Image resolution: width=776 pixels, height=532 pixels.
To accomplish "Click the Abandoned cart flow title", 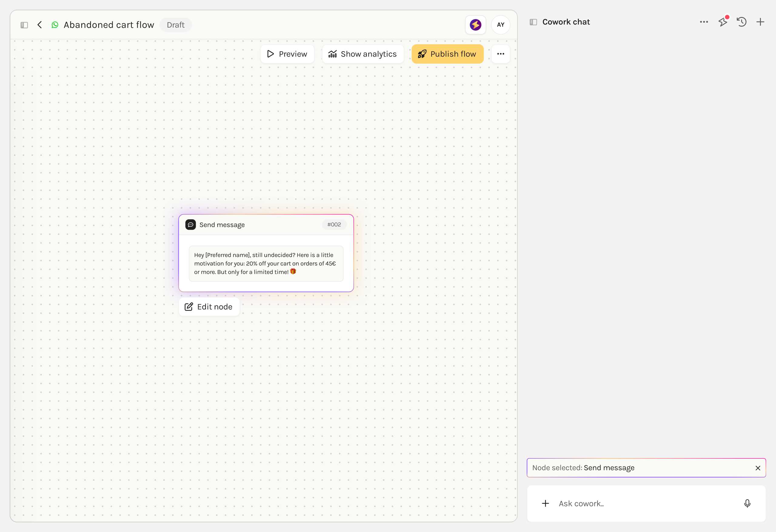I will [109, 25].
